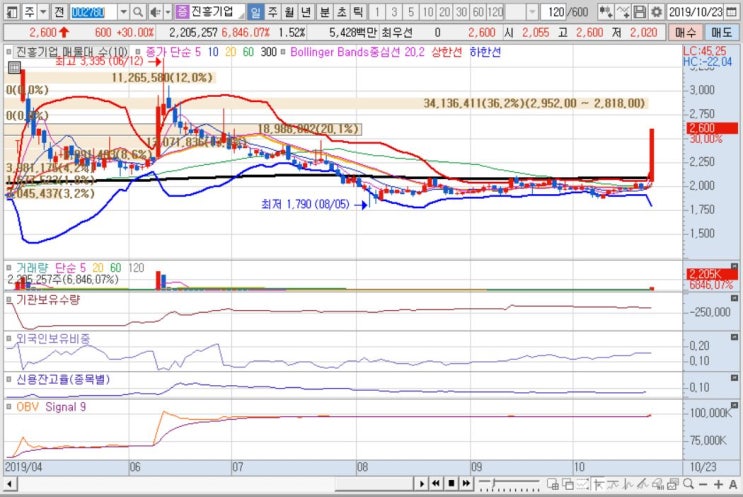Toggle the 신용잔고율 panel corner button
Image resolution: width=743 pixels, height=497 pixels.
(734, 378)
